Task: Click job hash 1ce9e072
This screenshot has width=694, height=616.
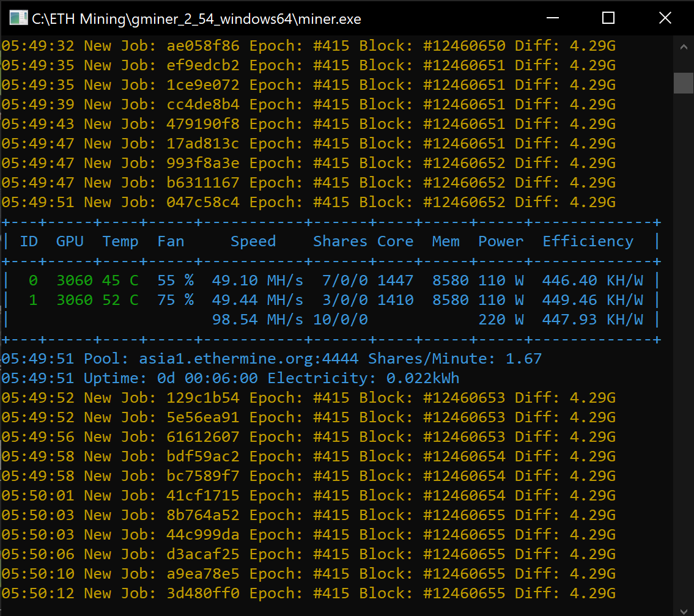Action: click(x=203, y=84)
